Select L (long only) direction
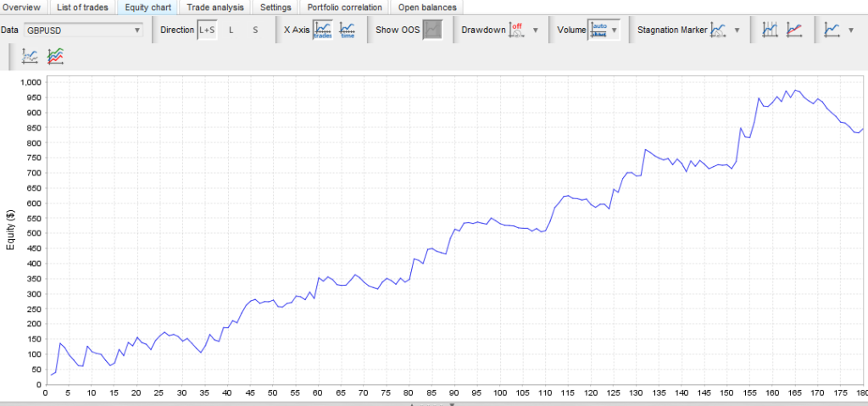The image size is (868, 406). pos(231,30)
